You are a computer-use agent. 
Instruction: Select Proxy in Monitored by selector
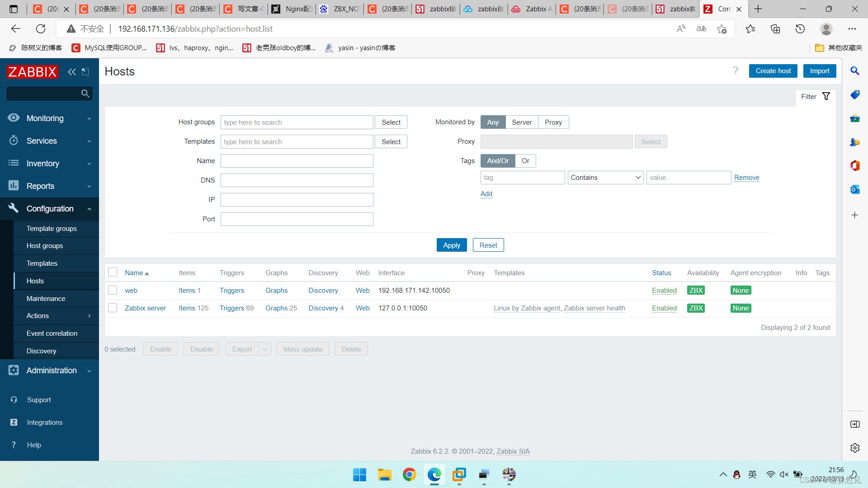[553, 122]
